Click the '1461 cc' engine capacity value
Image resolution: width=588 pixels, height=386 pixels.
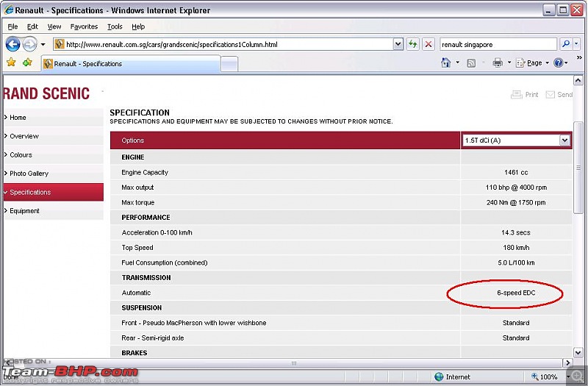516,173
